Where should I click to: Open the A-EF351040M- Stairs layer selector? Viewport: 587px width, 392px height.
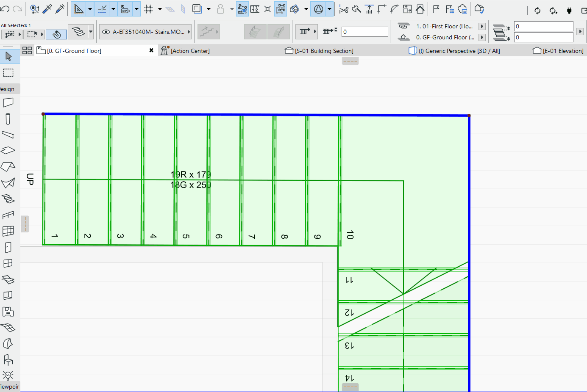[145, 32]
